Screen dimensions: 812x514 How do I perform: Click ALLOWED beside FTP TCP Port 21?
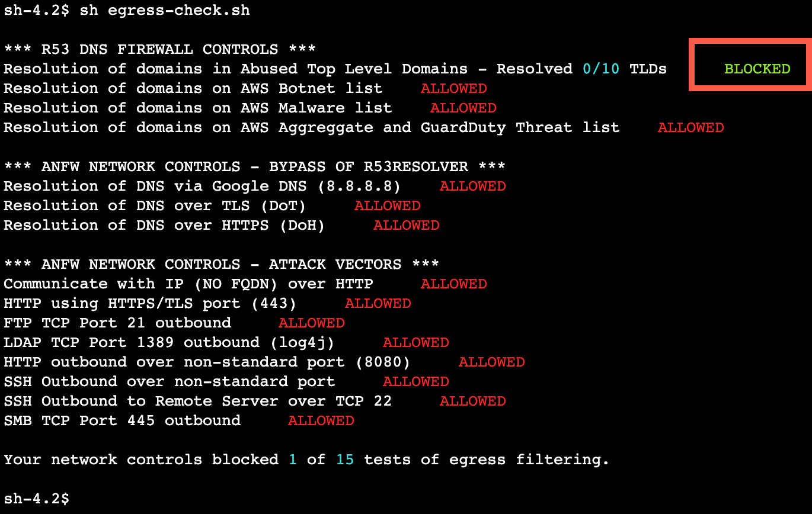pos(312,323)
